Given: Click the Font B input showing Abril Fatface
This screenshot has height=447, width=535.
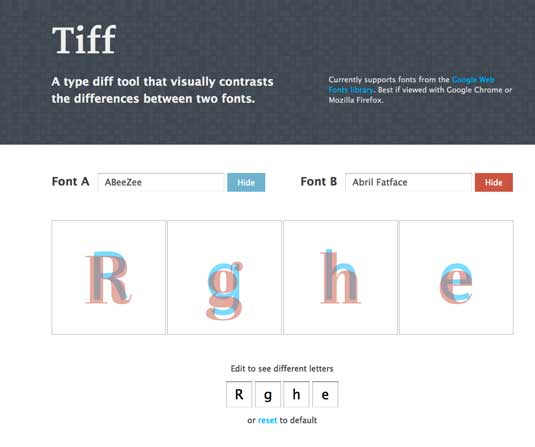Looking at the screenshot, I should coord(408,182).
